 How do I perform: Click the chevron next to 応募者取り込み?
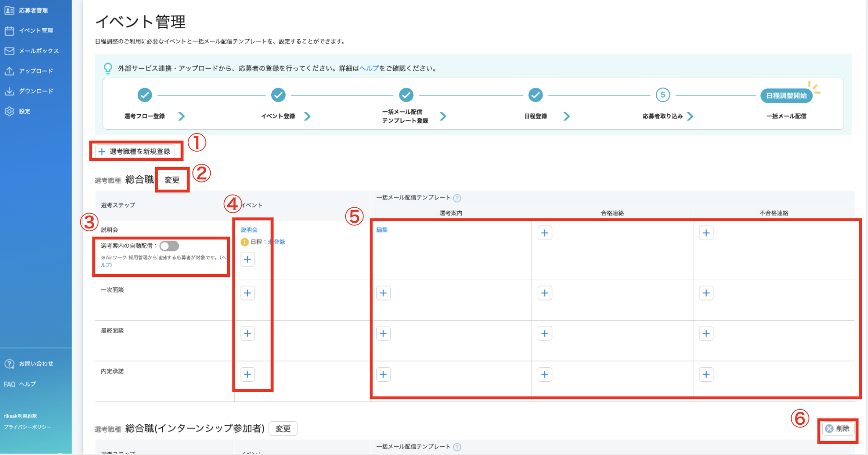690,116
